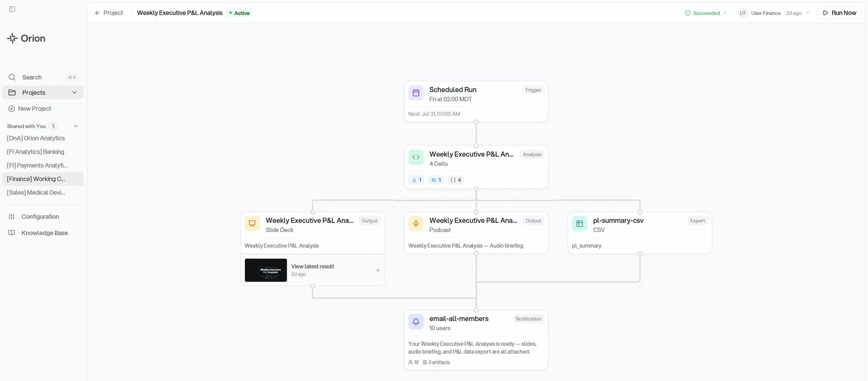This screenshot has height=381, width=868.
Task: Click 'Weekly Executive P&L Analysis — Audio Briefing' text
Action: click(x=466, y=246)
